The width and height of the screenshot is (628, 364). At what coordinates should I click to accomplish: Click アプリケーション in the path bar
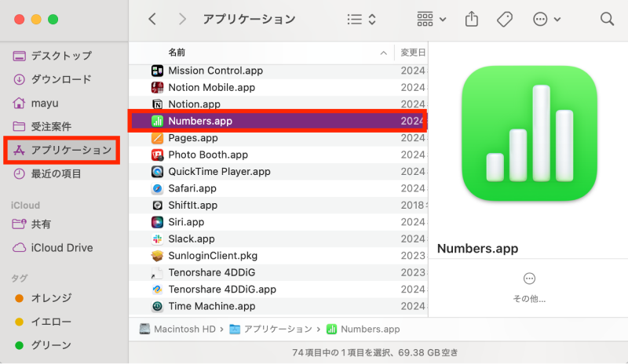tap(271, 329)
